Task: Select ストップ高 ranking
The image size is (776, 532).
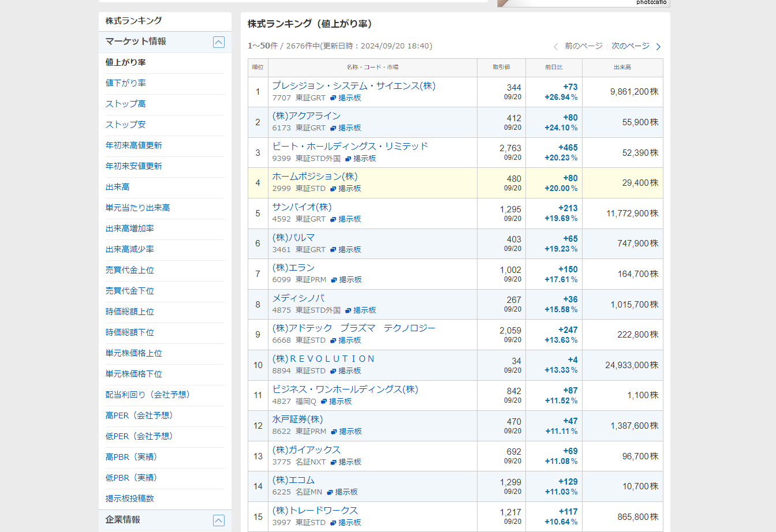Action: (x=125, y=104)
